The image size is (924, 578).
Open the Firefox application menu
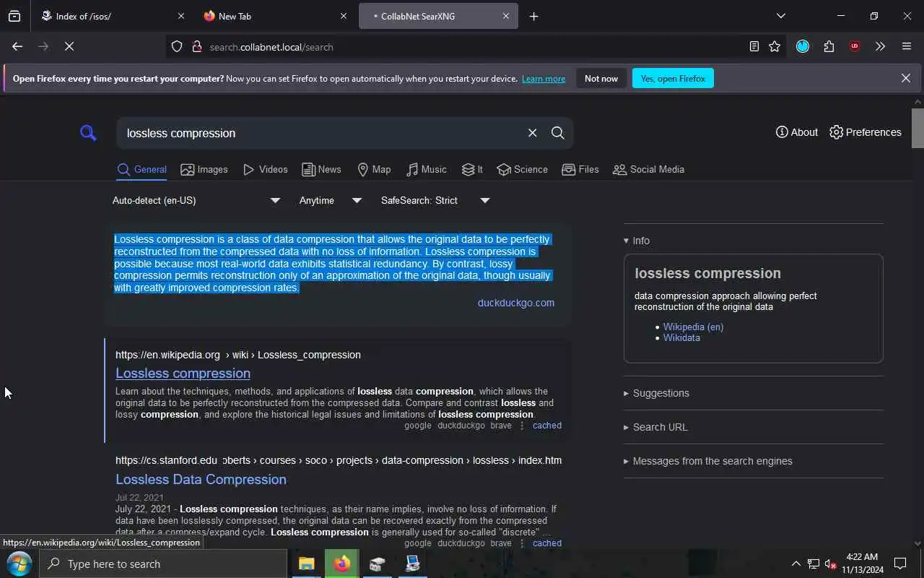(907, 47)
